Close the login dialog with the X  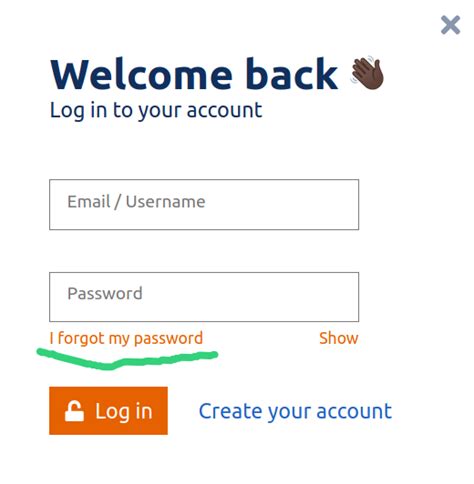450,25
